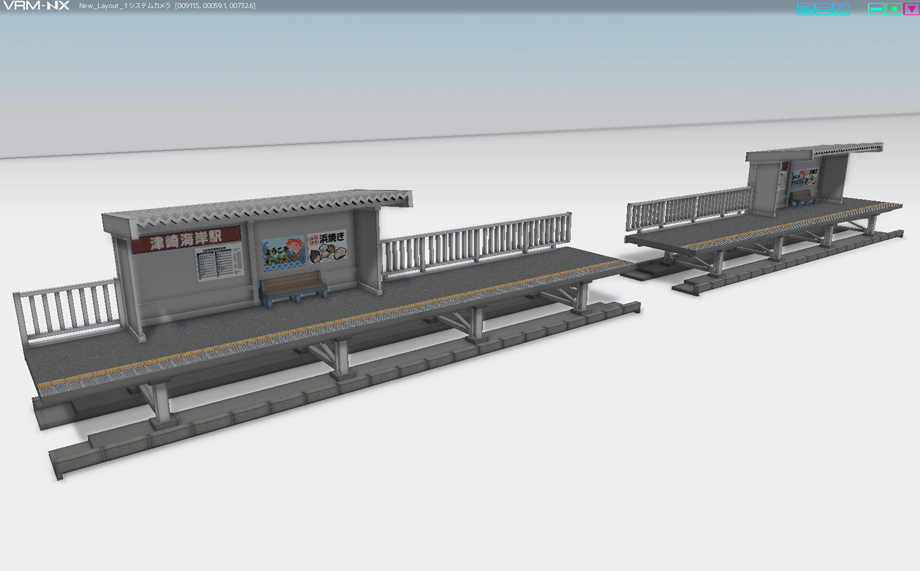Click the red 津崎海岸駅 station name sign

point(185,239)
